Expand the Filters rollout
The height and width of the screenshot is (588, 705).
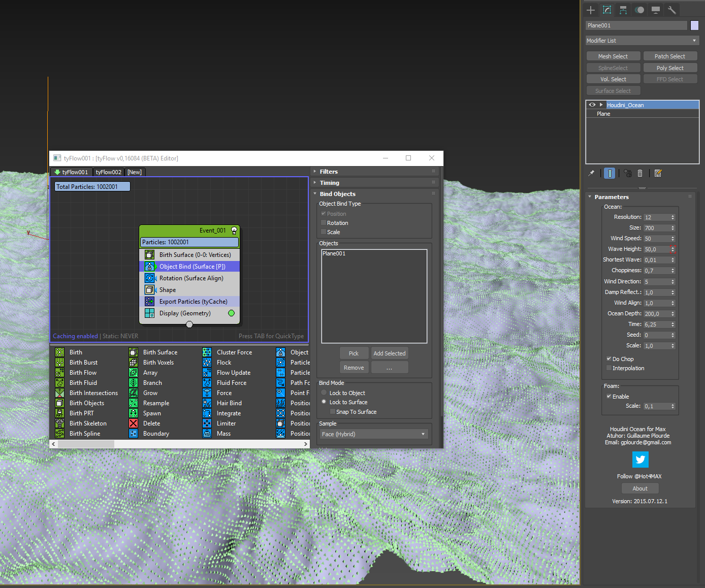tap(329, 172)
